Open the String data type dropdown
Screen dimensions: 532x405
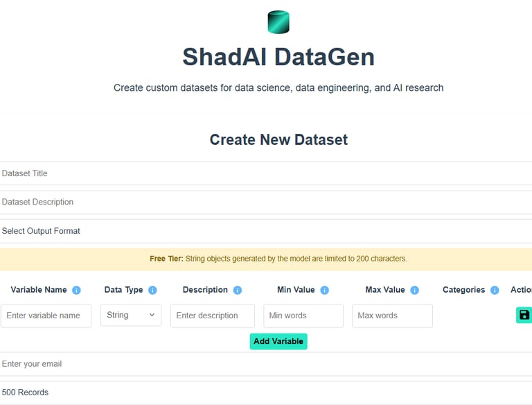pos(131,316)
